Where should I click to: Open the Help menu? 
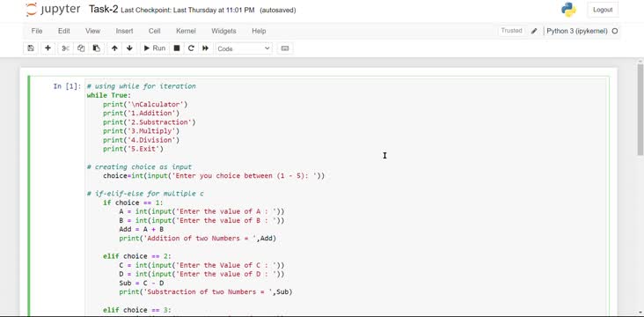pyautogui.click(x=259, y=31)
